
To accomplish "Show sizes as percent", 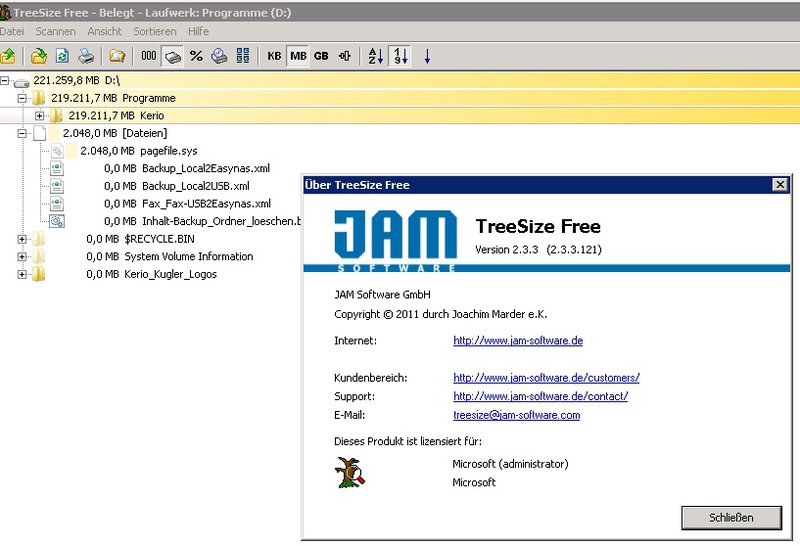I will pyautogui.click(x=196, y=56).
